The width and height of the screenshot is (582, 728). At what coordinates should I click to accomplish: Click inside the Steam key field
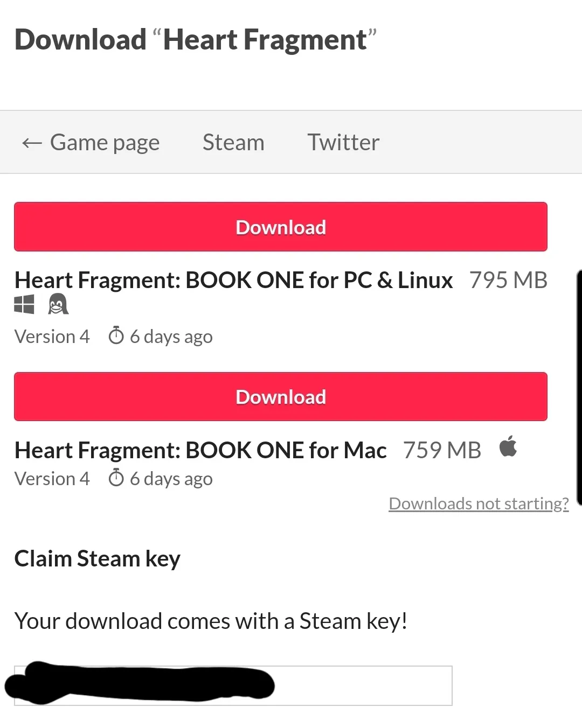[x=361, y=685]
